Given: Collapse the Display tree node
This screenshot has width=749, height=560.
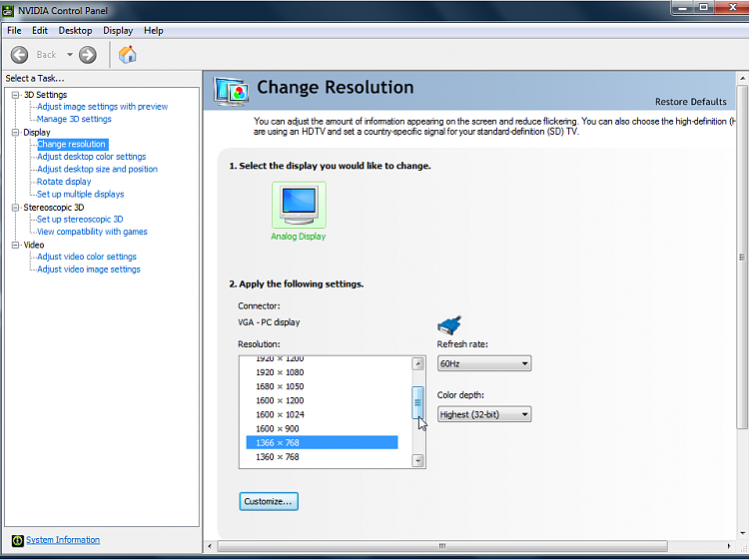Looking at the screenshot, I should pos(15,132).
